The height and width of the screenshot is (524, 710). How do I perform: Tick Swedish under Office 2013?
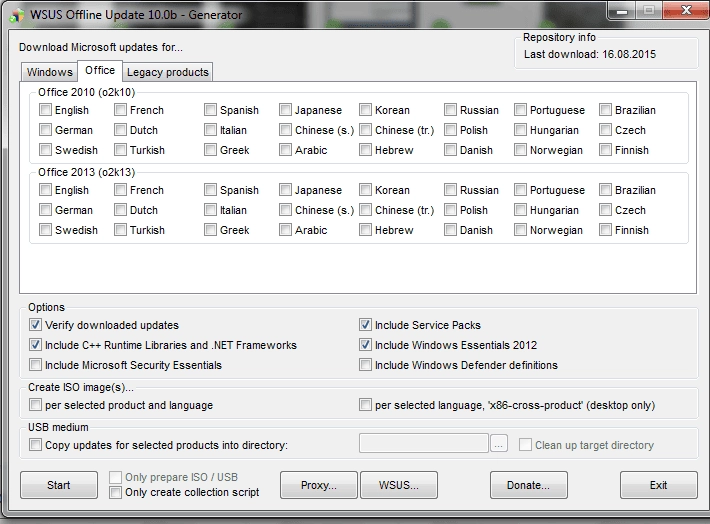click(x=45, y=230)
